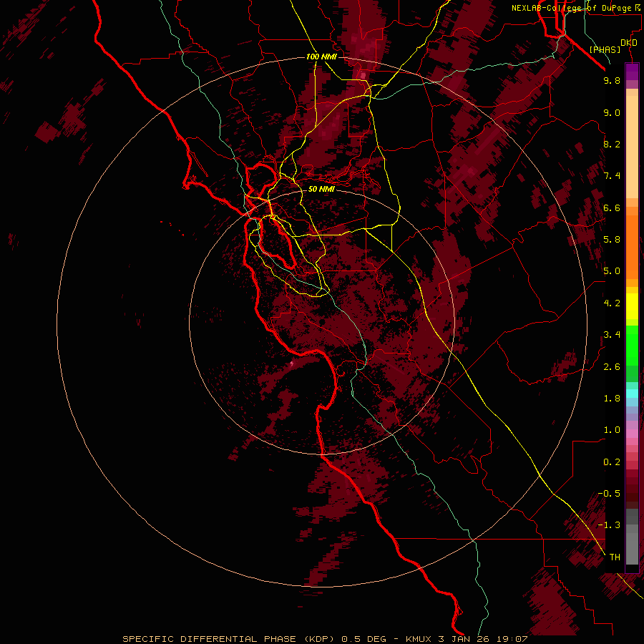Select the 8.2 legend value
Screen dimensions: 644x644
coord(612,144)
